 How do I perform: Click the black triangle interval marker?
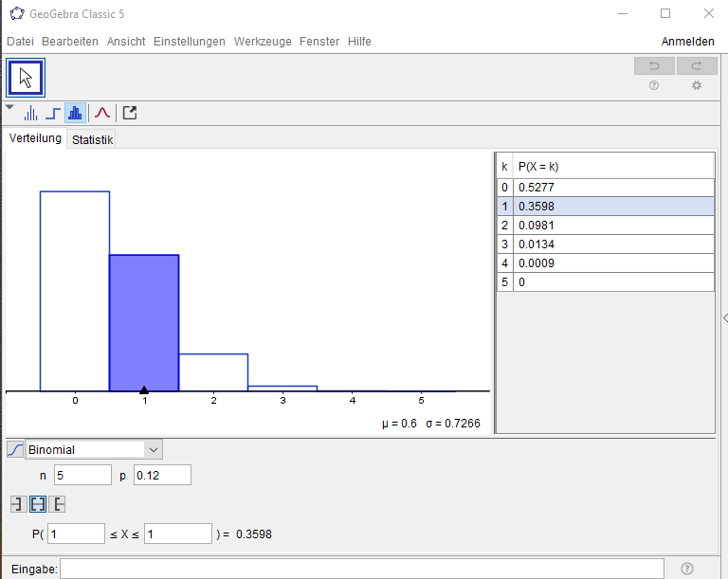(x=144, y=390)
